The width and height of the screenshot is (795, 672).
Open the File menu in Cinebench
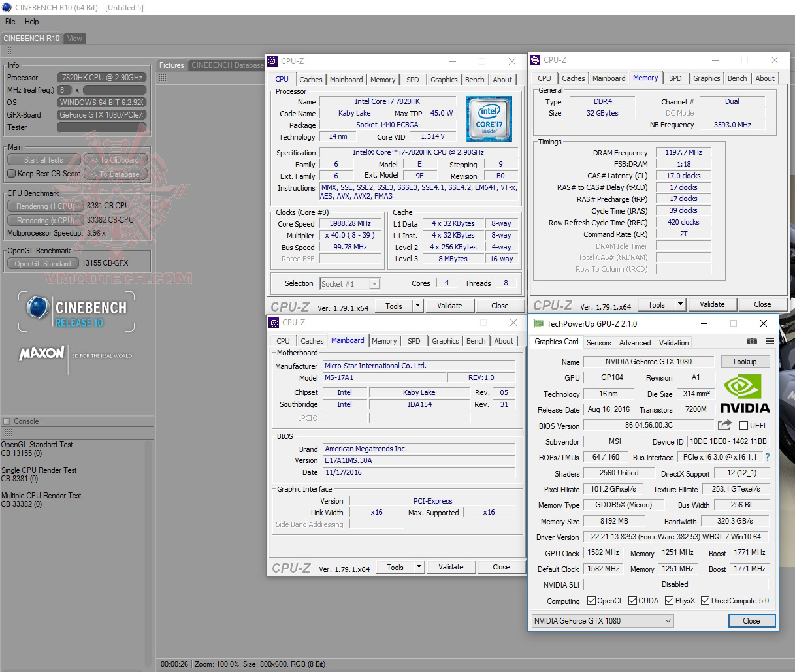9,21
